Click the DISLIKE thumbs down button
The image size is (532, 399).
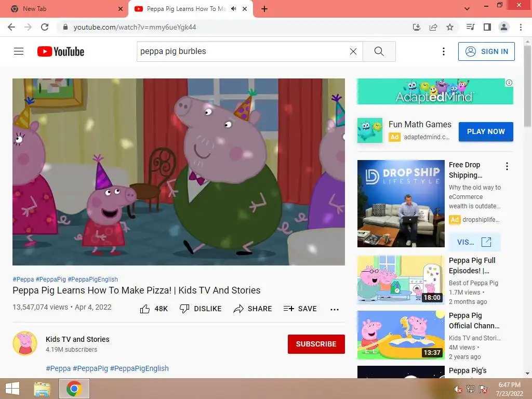click(x=201, y=309)
